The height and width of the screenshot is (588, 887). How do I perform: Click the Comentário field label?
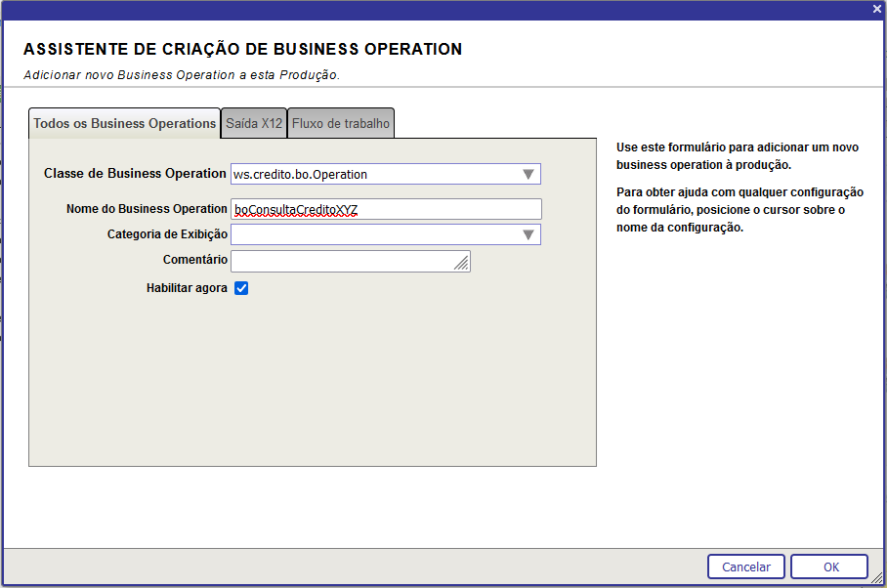[194, 260]
